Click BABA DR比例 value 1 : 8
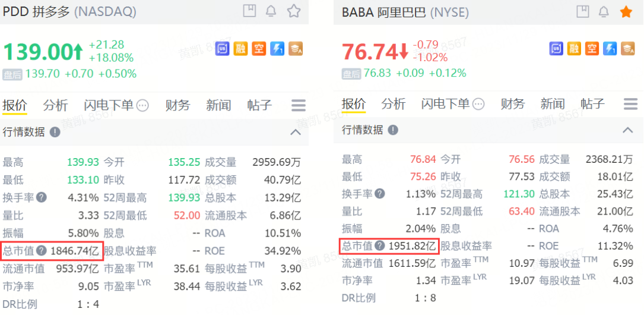The width and height of the screenshot is (644, 315). (424, 298)
